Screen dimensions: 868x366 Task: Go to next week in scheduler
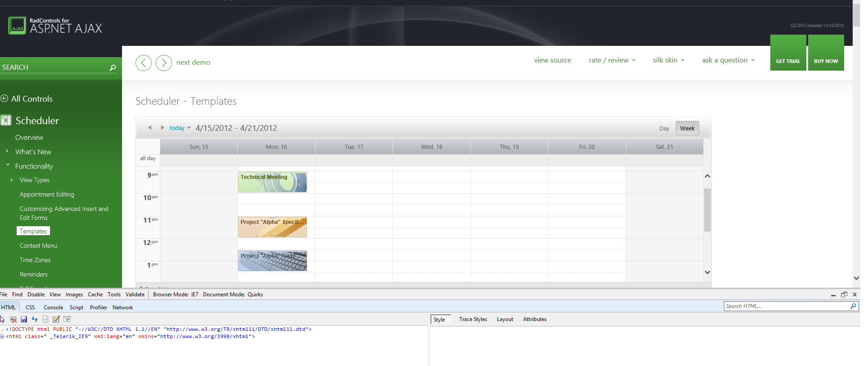pyautogui.click(x=163, y=128)
